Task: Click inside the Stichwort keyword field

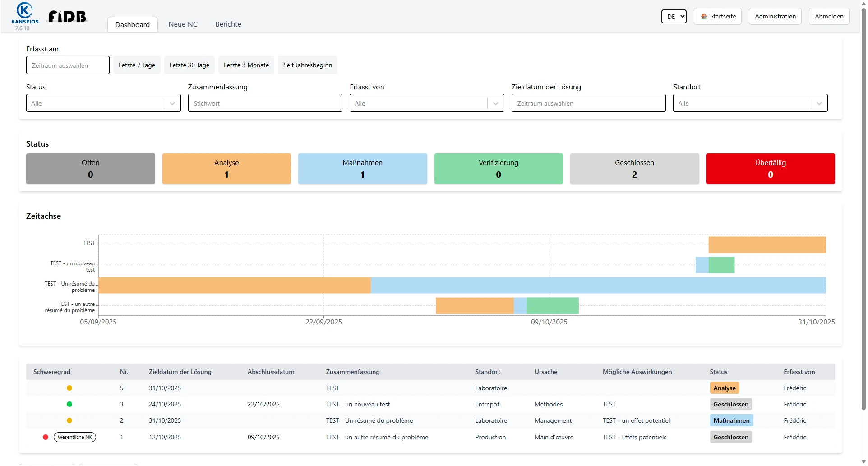Action: pyautogui.click(x=265, y=103)
